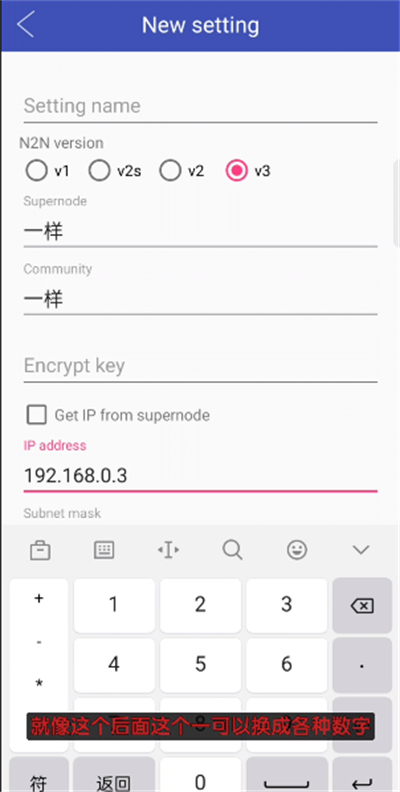Tap the 返回 key on keyboard

tap(114, 778)
